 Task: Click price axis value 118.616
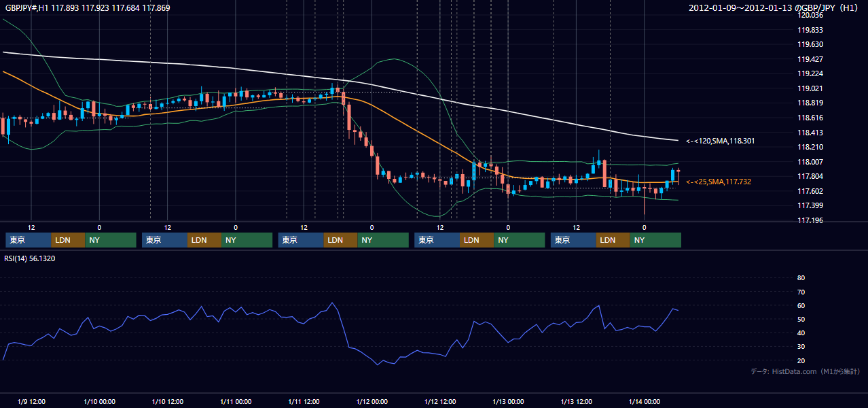pyautogui.click(x=810, y=118)
